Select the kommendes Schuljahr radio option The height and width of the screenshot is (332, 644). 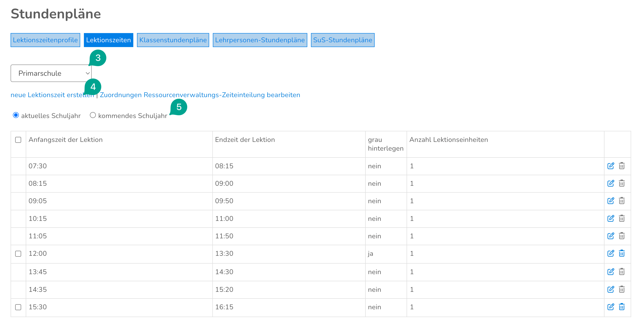pos(93,115)
